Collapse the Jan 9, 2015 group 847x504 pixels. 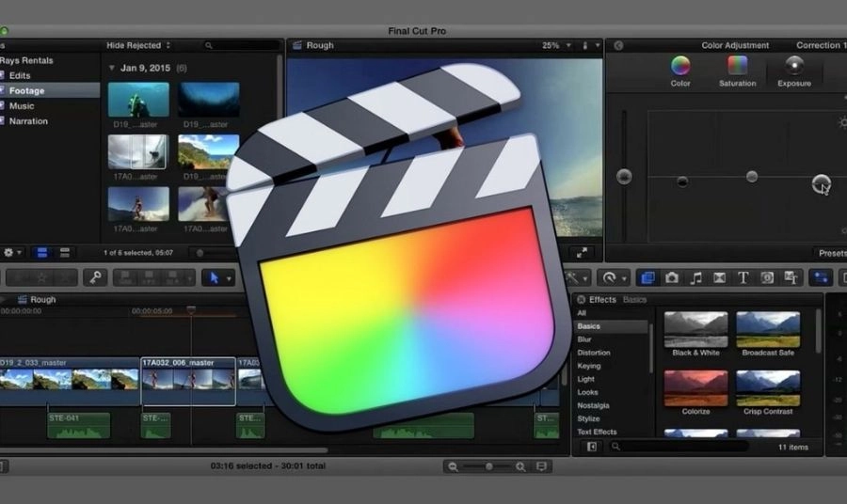pos(112,68)
